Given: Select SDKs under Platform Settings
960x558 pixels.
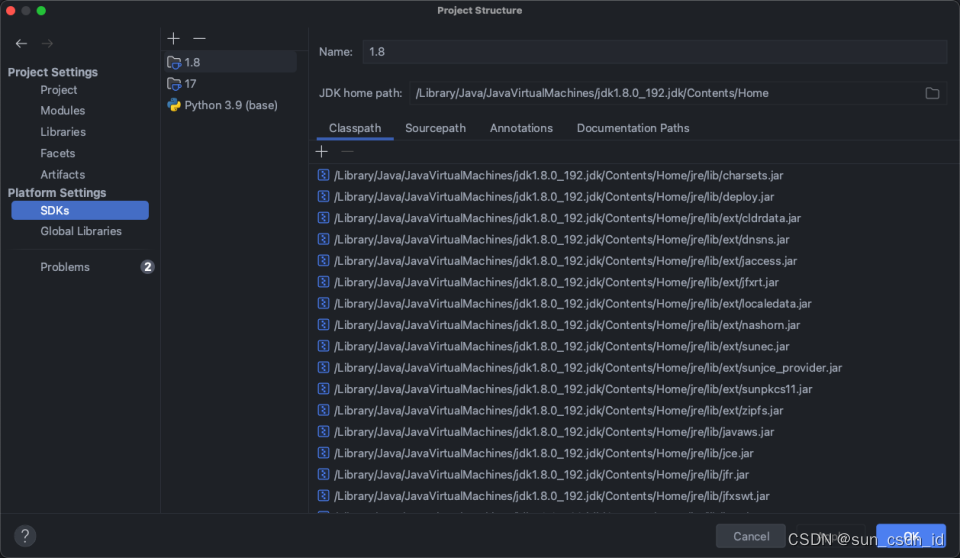Looking at the screenshot, I should coord(80,210).
